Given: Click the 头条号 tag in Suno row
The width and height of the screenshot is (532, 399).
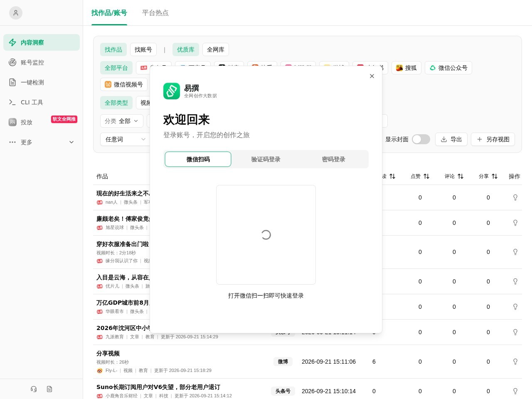Looking at the screenshot, I should [283, 391].
